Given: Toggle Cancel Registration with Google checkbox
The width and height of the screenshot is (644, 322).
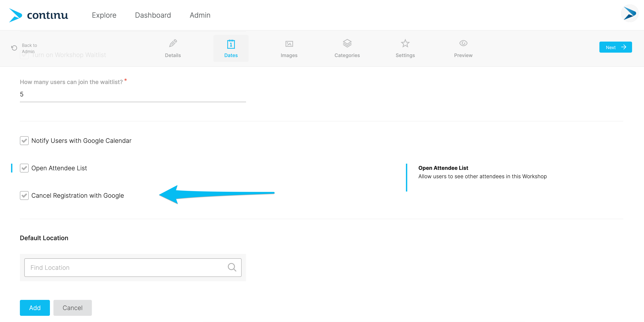Looking at the screenshot, I should [x=24, y=195].
